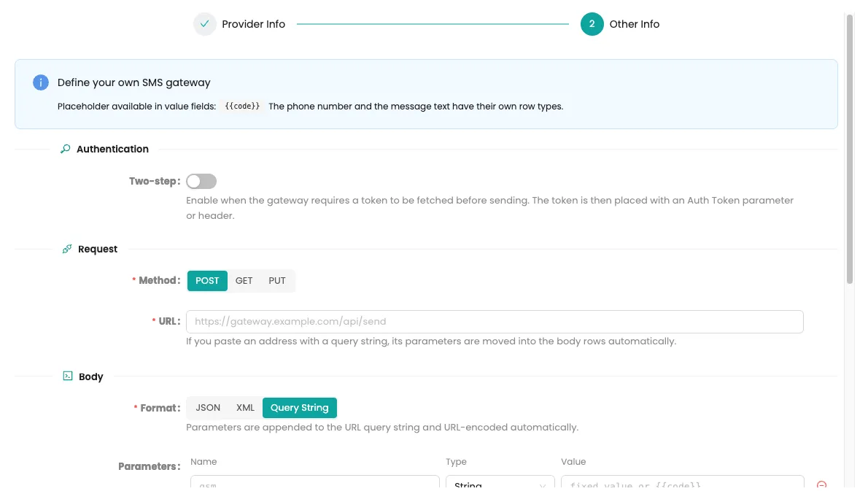Enable the Two-step authentication toggle
The image size is (868, 502).
(x=201, y=182)
